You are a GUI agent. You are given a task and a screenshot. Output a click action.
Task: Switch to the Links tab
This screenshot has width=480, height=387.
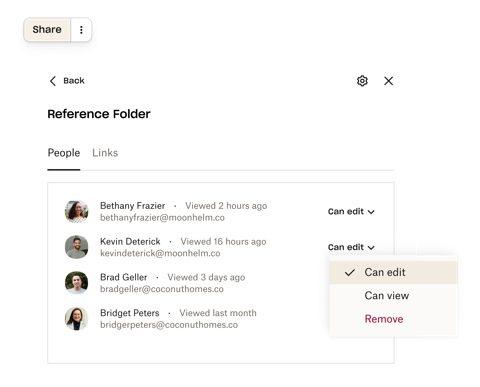(x=105, y=153)
